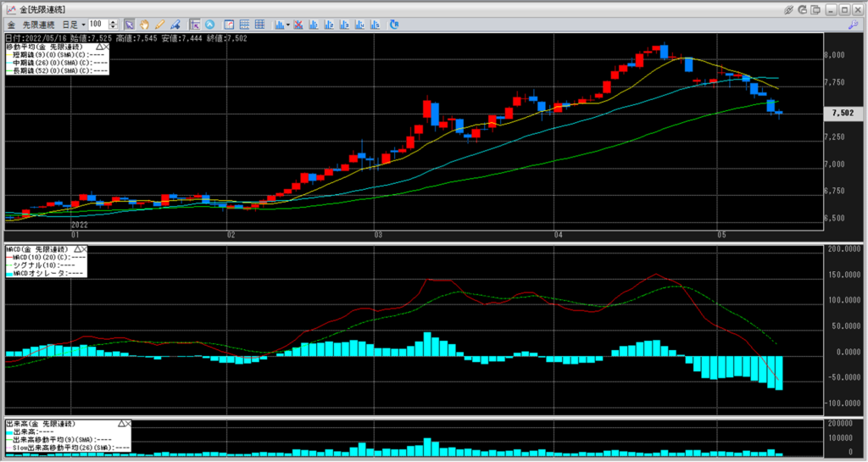
Task: Close the MACD legend box
Action: point(85,249)
